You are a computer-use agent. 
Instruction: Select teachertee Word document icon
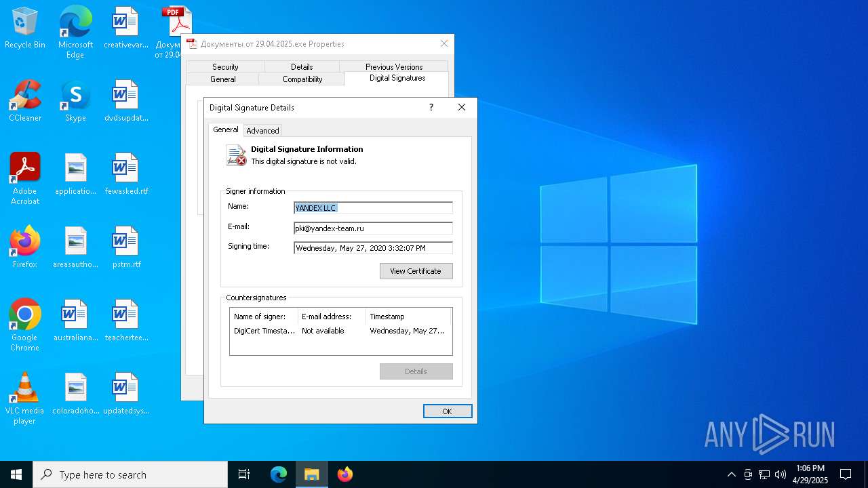coord(125,321)
